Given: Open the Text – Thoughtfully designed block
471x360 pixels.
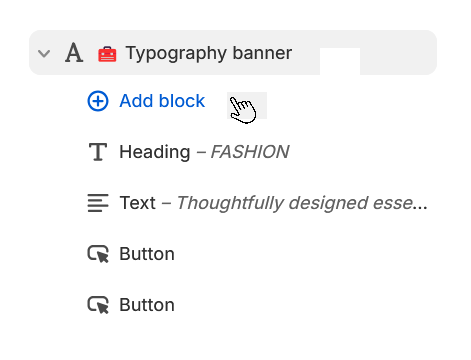Looking at the screenshot, I should coord(273,203).
